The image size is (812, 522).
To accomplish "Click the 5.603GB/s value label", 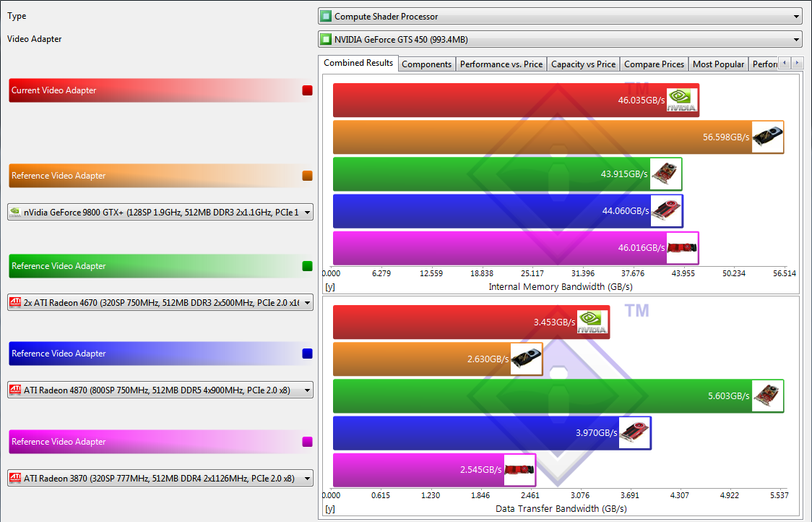I will click(729, 395).
